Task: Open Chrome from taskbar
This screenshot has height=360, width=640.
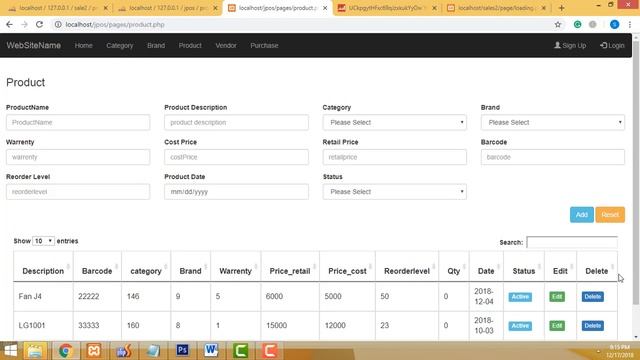Action: pyautogui.click(x=65, y=351)
